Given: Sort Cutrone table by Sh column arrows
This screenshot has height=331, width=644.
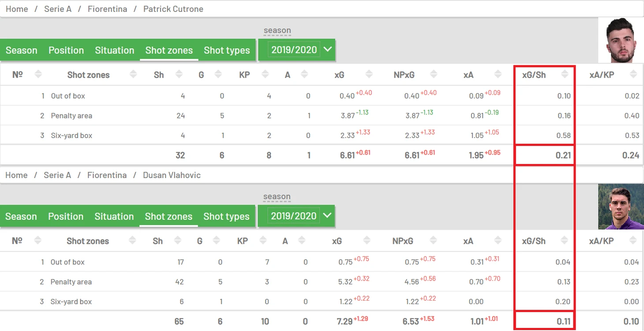Looking at the screenshot, I should coord(179,74).
